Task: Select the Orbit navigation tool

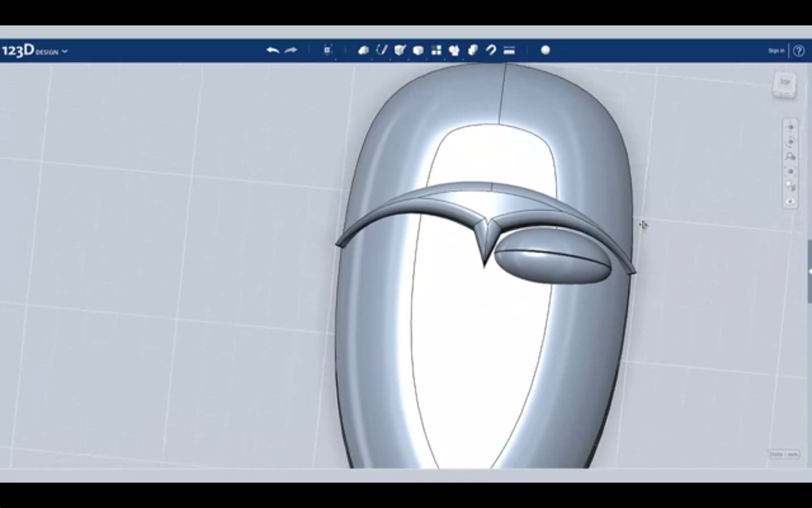Action: 791,142
